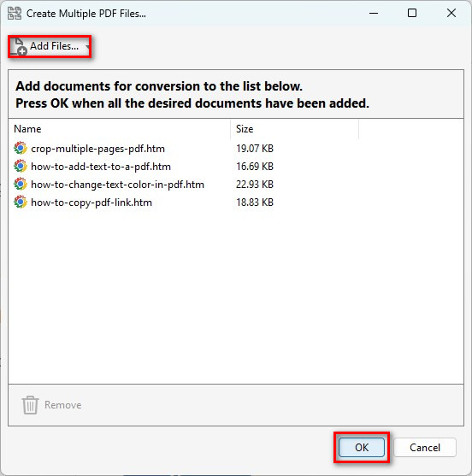The height and width of the screenshot is (476, 472).
Task: Confirm with the OK button
Action: (362, 448)
